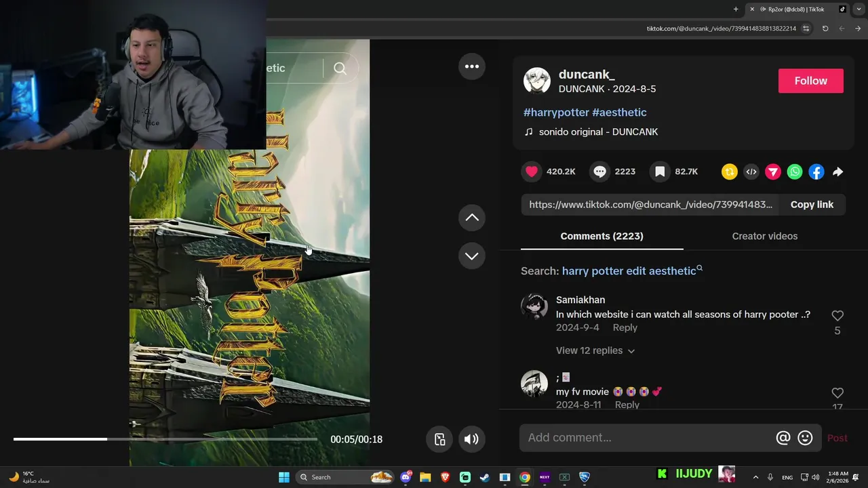The height and width of the screenshot is (488, 868).
Task: Click the video progress bar
Action: pyautogui.click(x=165, y=439)
